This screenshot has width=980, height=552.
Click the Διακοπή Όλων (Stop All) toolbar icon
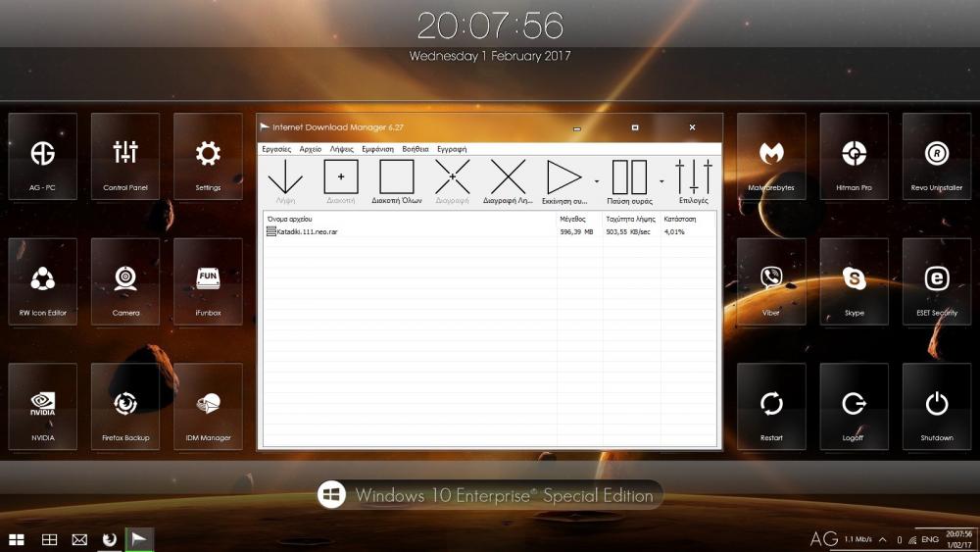397,179
